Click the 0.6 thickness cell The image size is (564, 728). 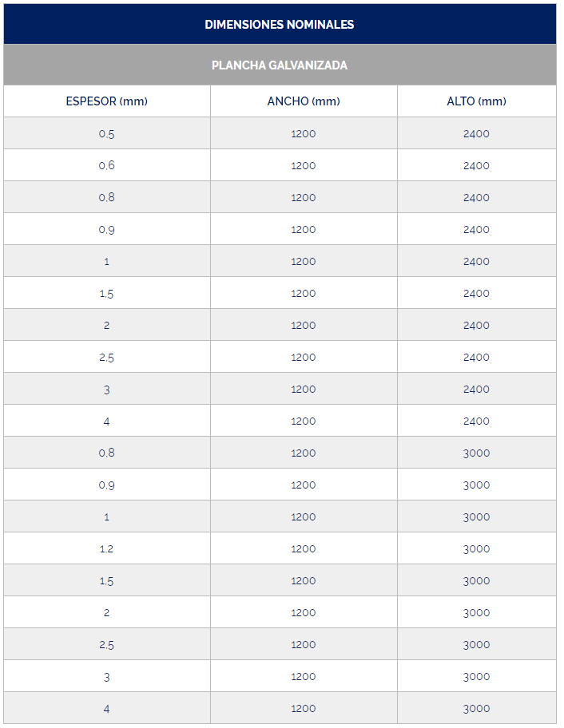point(107,165)
